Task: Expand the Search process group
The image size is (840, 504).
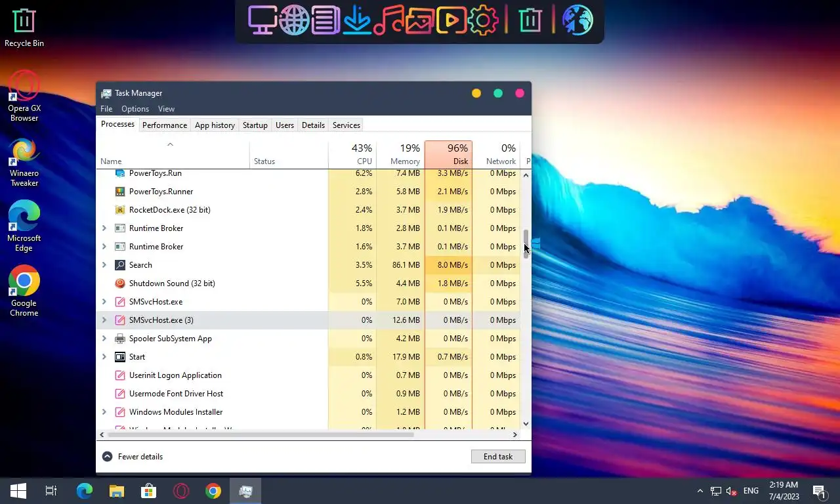Action: [104, 265]
